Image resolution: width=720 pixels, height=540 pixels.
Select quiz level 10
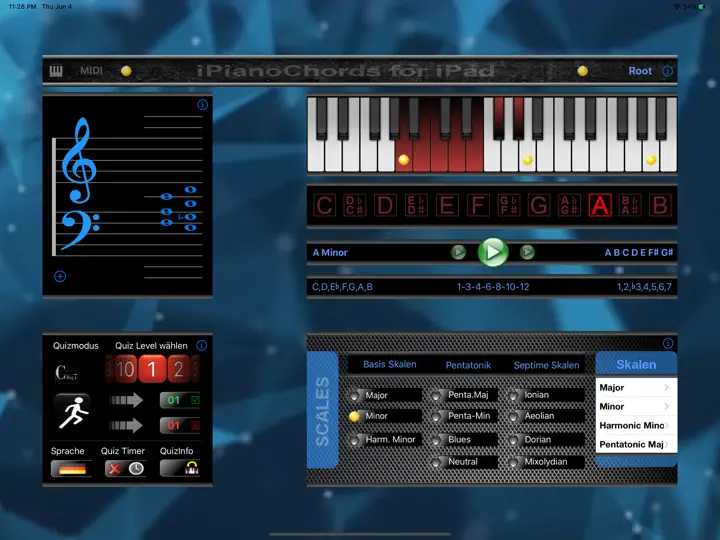click(x=125, y=369)
